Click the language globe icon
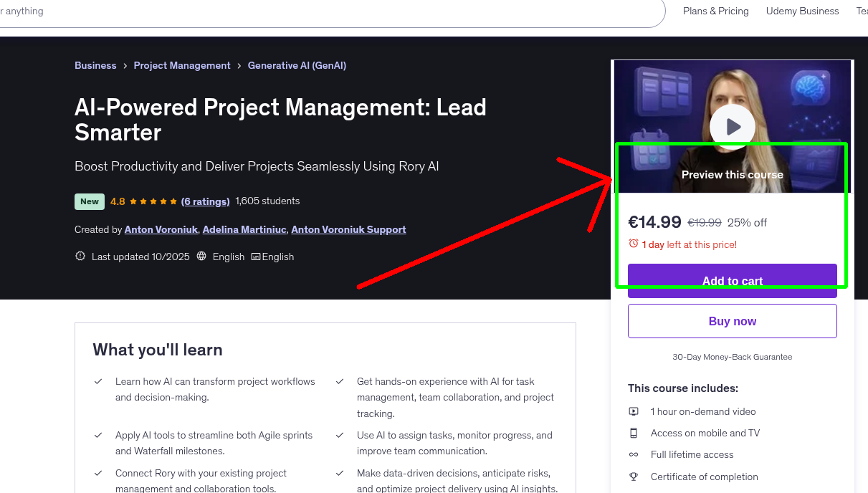This screenshot has width=868, height=493. pos(202,256)
